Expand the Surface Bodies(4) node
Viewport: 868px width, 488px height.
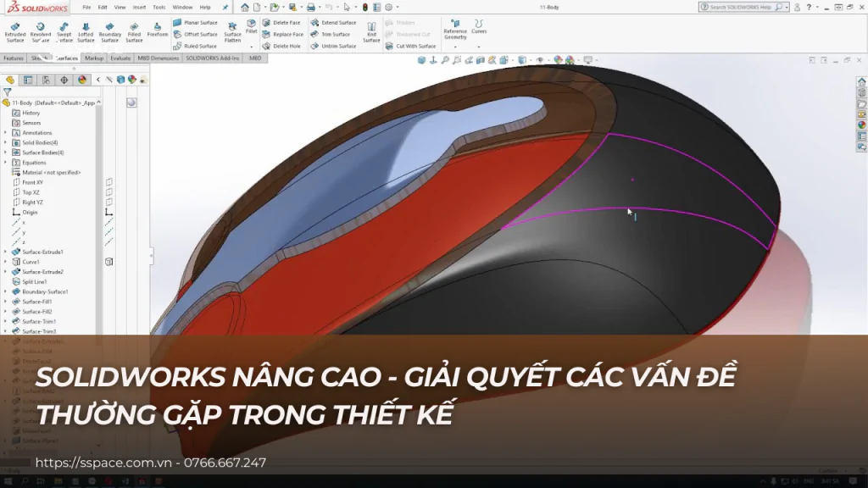click(6, 152)
